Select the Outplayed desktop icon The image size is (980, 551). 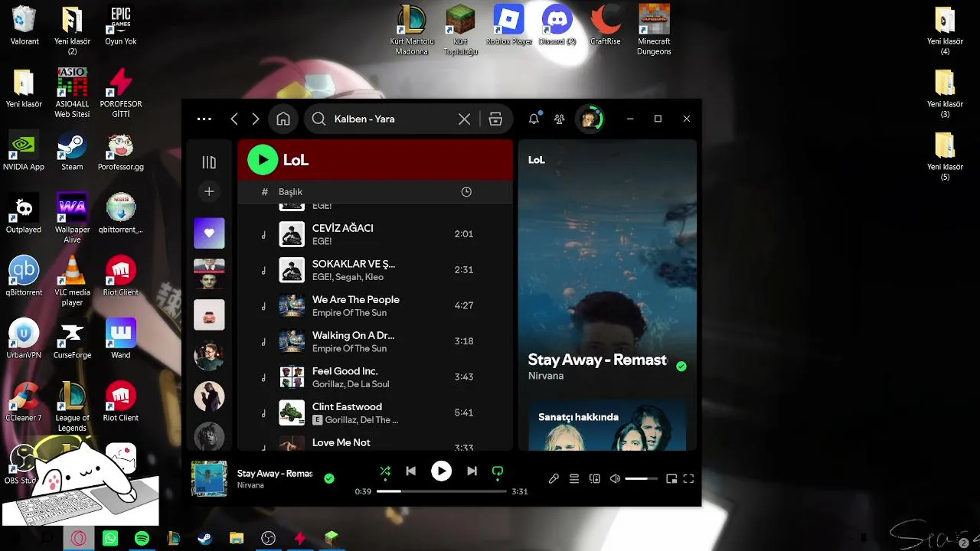[x=24, y=214]
